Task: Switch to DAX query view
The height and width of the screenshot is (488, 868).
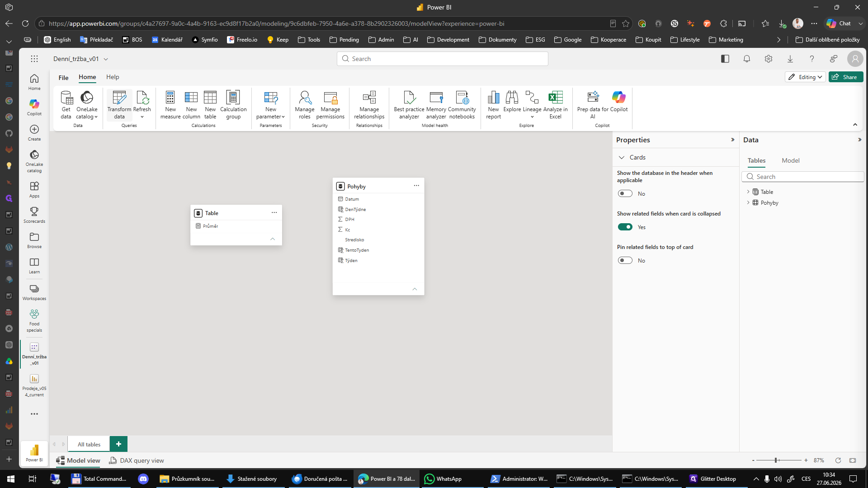Action: pos(137,460)
